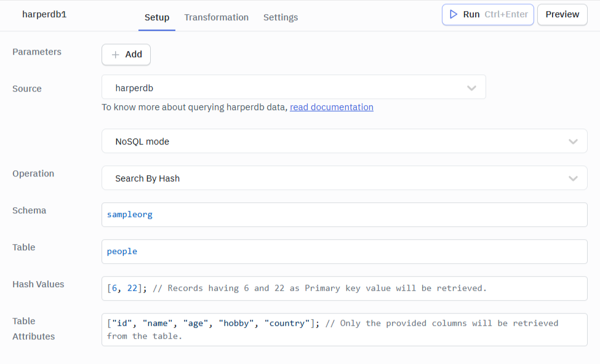Click the Operation dropdown chevron arrow
Viewport: 600px width, 364px height.
coord(573,178)
